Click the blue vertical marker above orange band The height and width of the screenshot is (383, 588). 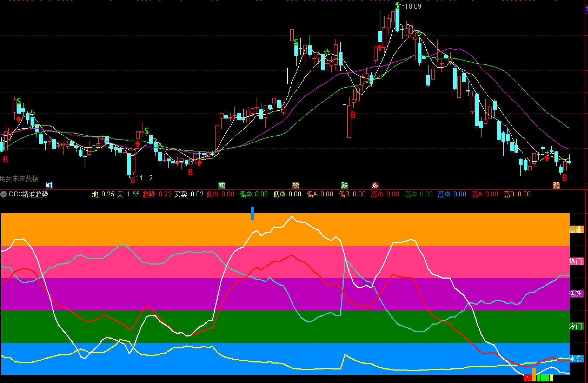[x=253, y=213]
